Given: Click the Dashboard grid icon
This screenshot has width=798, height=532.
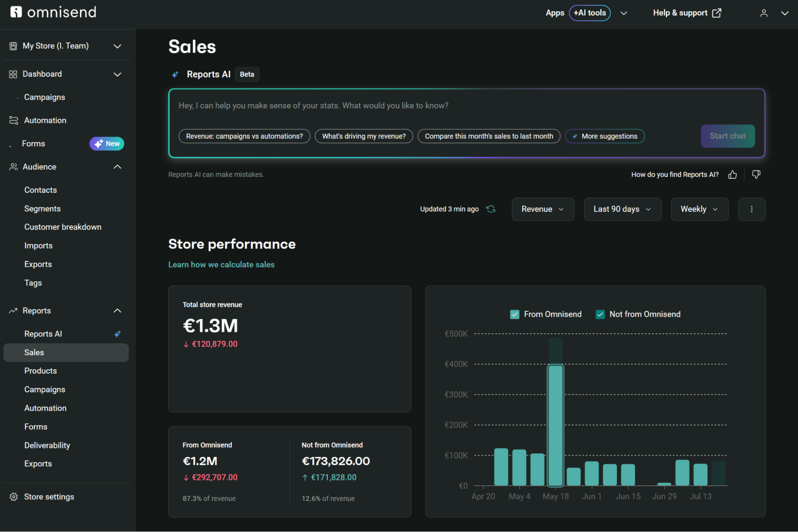Looking at the screenshot, I should [x=13, y=74].
